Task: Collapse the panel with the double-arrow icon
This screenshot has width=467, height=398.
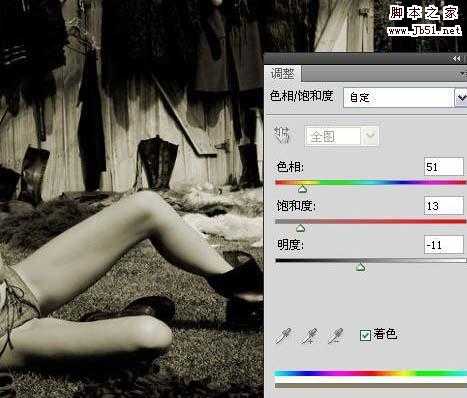Action: click(457, 59)
